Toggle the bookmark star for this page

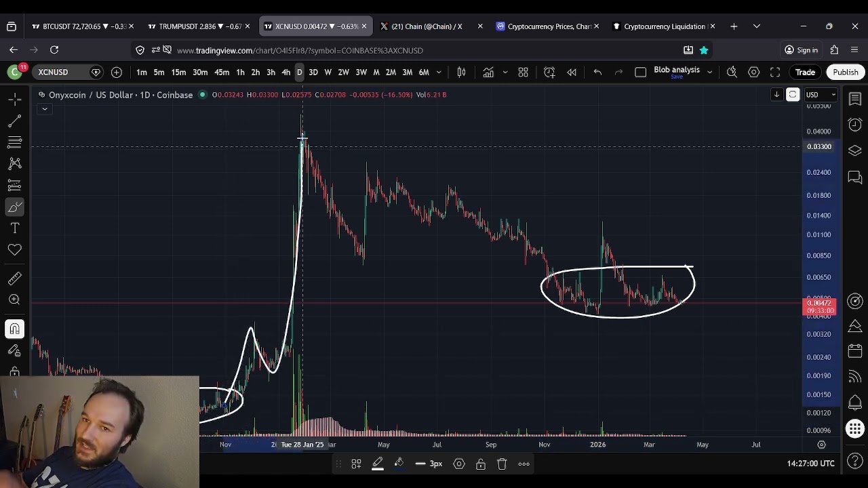pyautogui.click(x=704, y=50)
